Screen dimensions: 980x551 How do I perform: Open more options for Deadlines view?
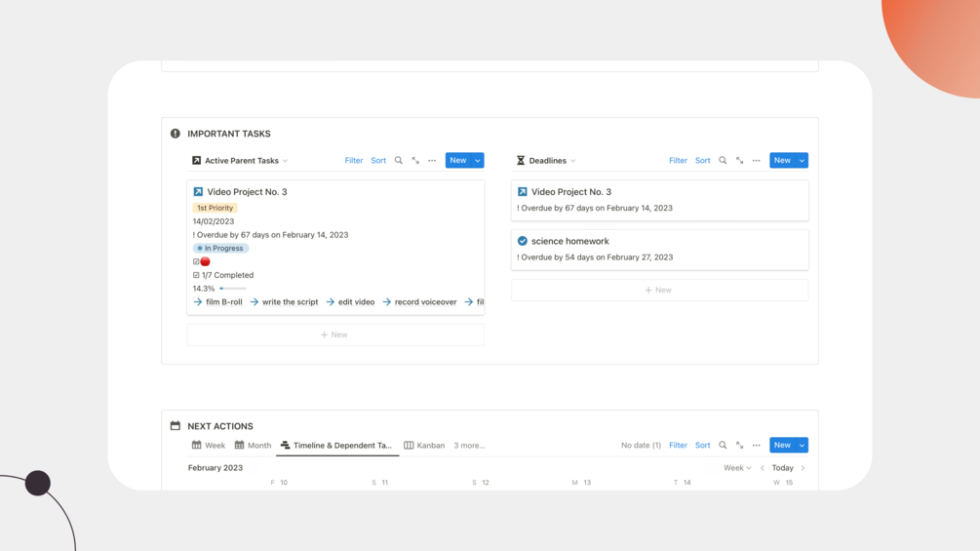point(757,161)
